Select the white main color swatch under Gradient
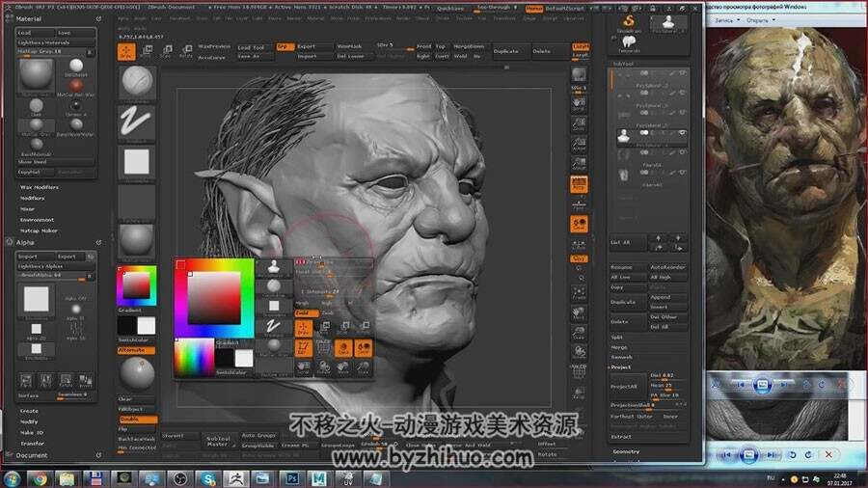This screenshot has width=868, height=488. coord(147,325)
